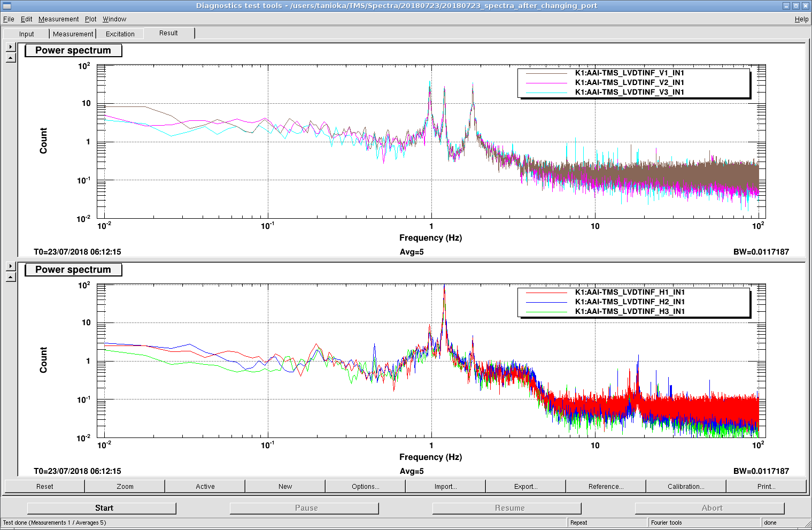Click right-arrow icon beside top plot
The height and width of the screenshot is (530, 812).
coord(11,47)
